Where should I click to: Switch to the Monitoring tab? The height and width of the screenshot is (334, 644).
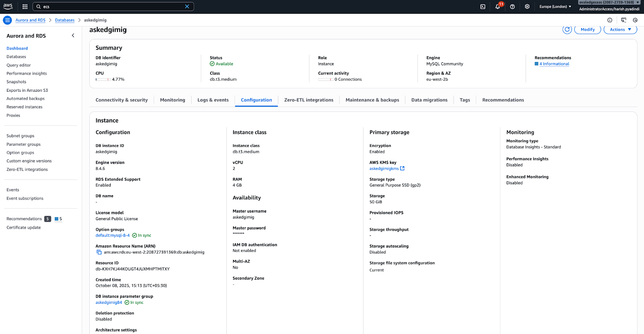pyautogui.click(x=172, y=100)
